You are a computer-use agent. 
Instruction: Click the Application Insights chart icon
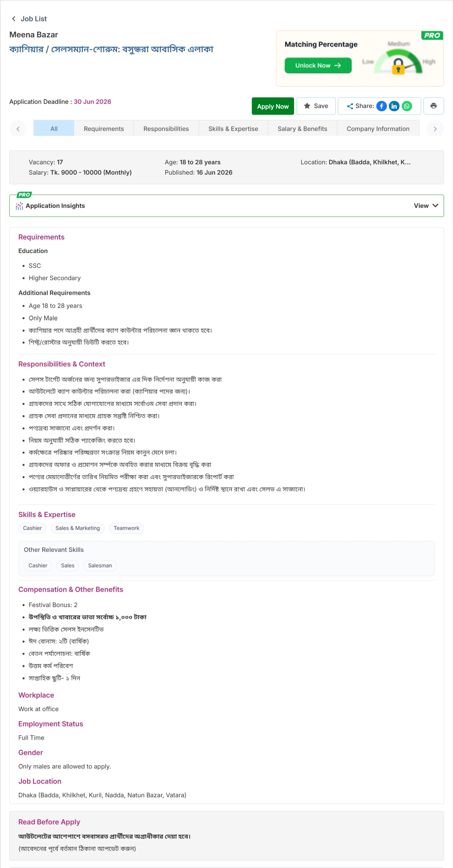[20, 206]
